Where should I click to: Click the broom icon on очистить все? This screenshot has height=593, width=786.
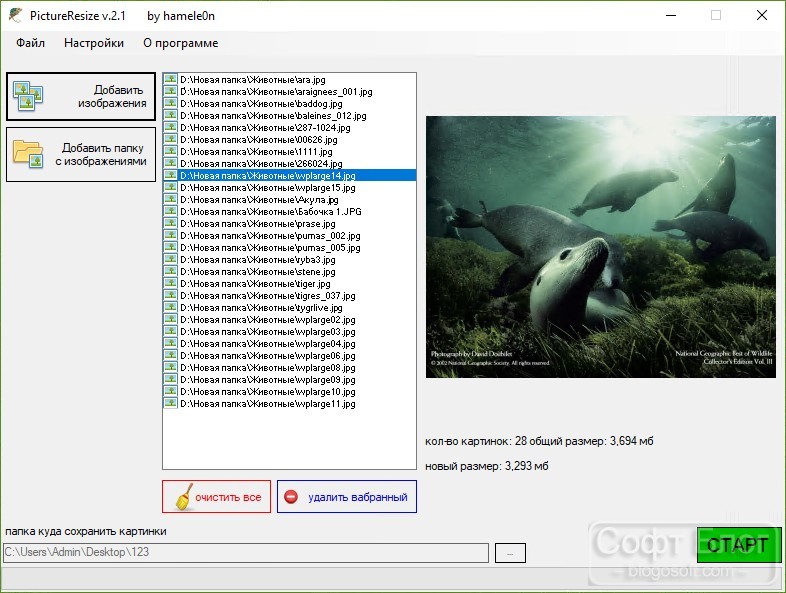tap(184, 497)
